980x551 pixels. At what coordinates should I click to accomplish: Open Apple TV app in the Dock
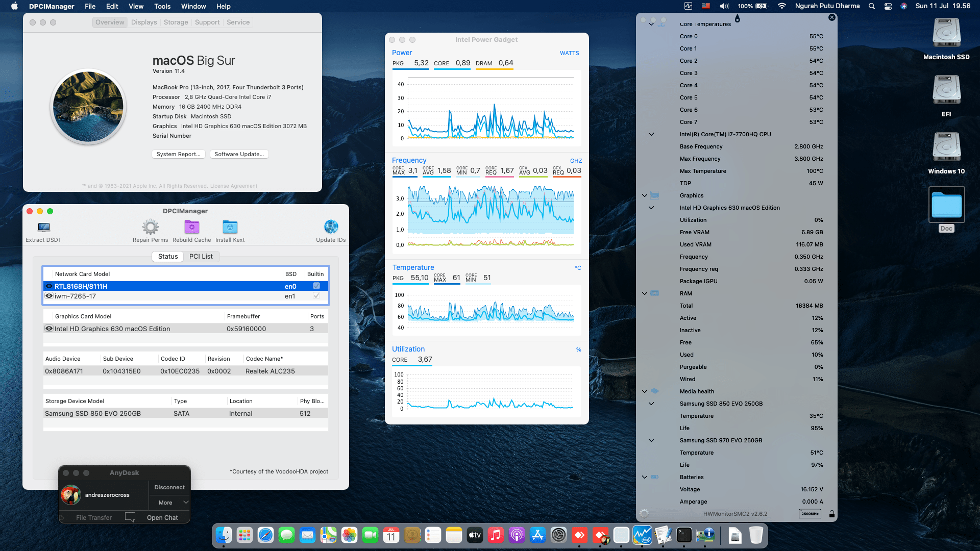click(475, 535)
